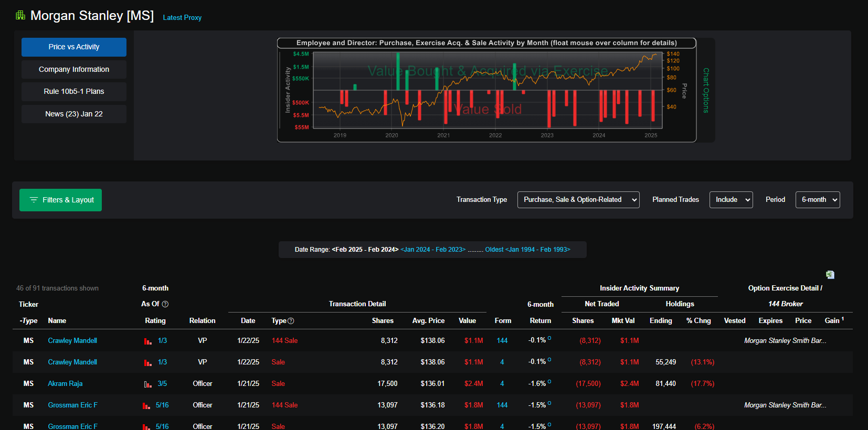868x430 pixels.
Task: Open the Company Information tab
Action: click(x=74, y=69)
